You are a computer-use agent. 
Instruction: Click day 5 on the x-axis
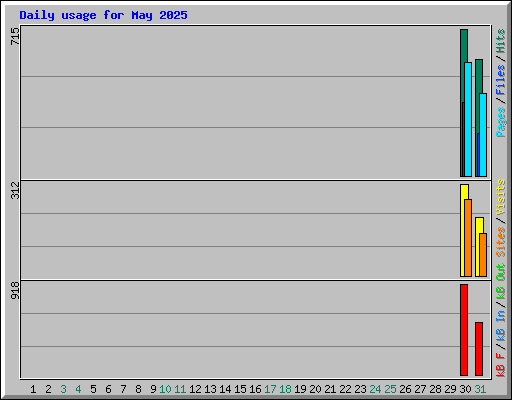click(93, 389)
